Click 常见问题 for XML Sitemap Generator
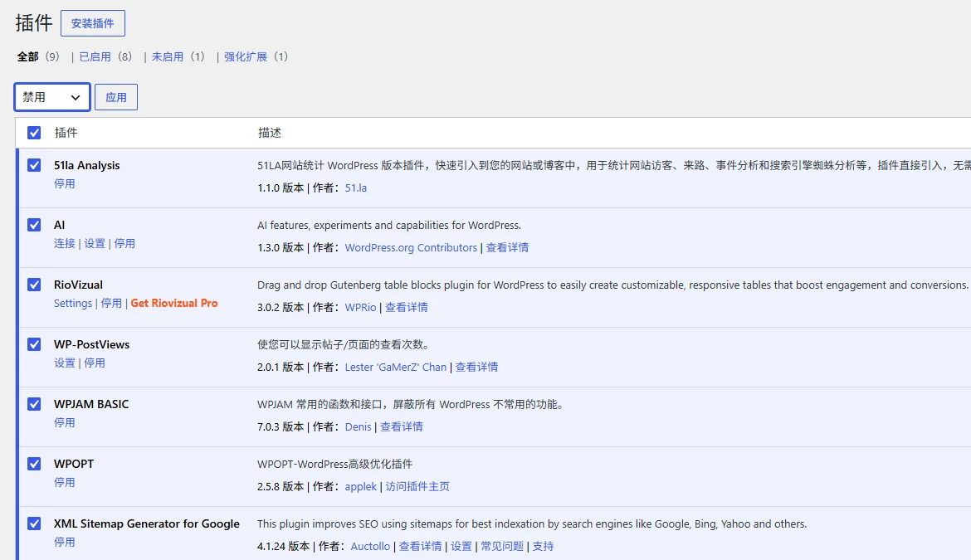The image size is (971, 560). pos(502,547)
